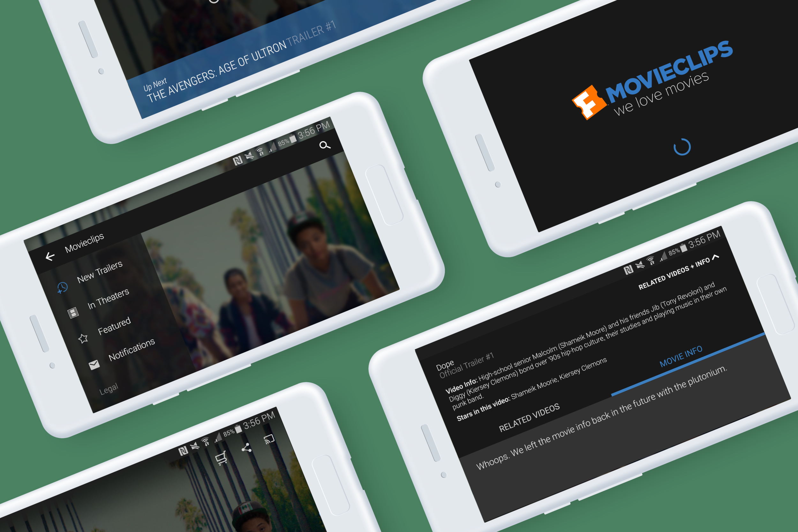
Task: Tap the New Trailers clock icon
Action: [x=63, y=288]
